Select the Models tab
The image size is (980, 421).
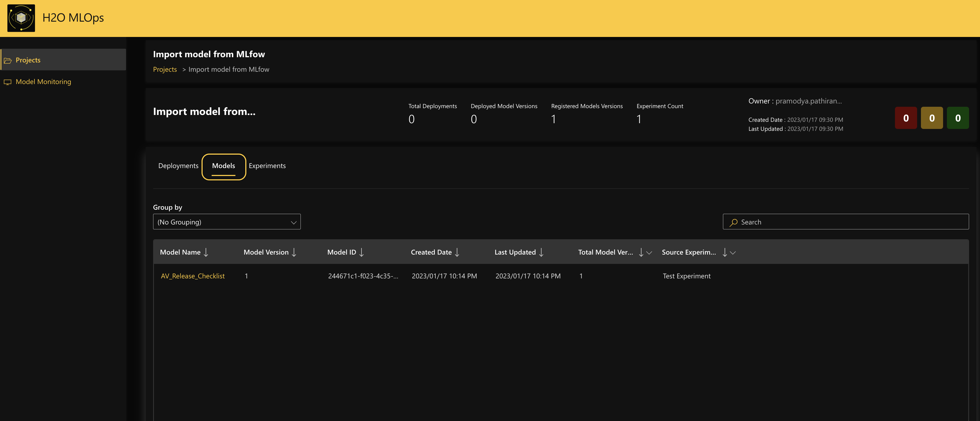224,166
